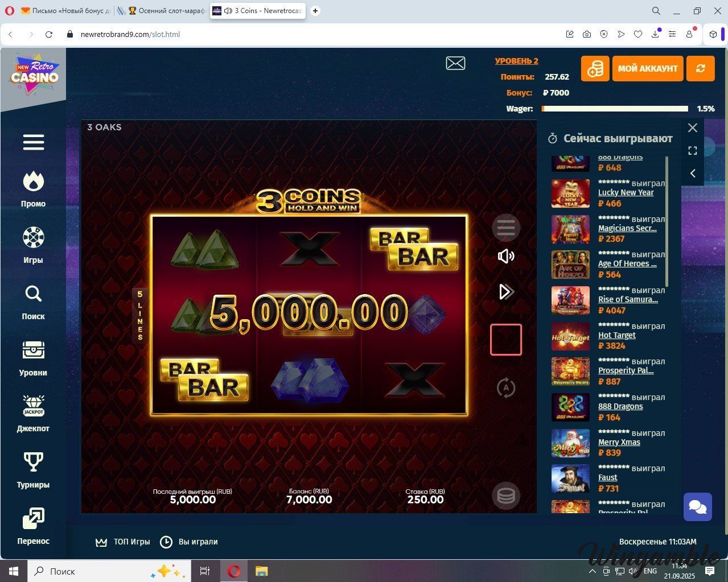Open the Промо flame icon
This screenshot has height=582, width=728.
(34, 182)
